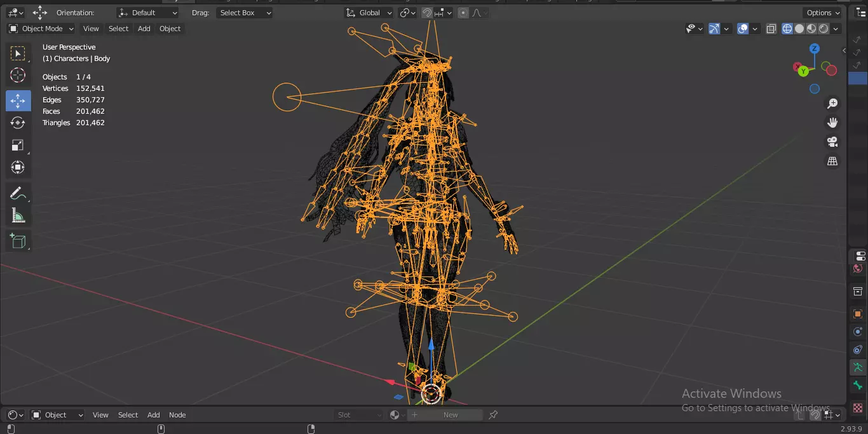Select the Select Box tool
868x434 pixels.
click(x=18, y=53)
